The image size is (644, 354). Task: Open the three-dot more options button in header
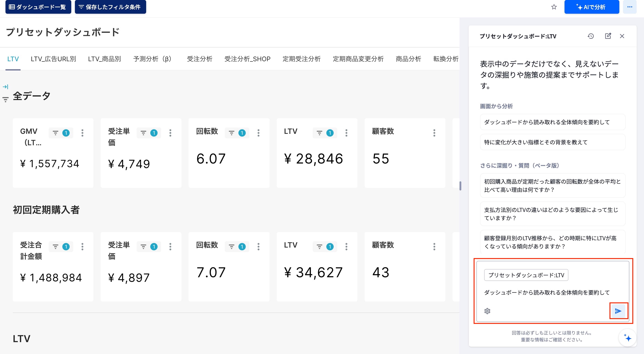[630, 7]
